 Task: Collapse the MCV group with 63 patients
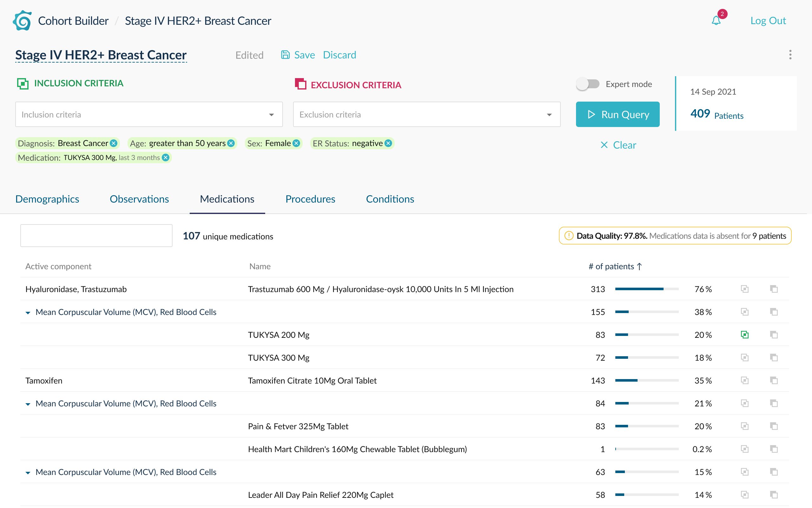(28, 472)
